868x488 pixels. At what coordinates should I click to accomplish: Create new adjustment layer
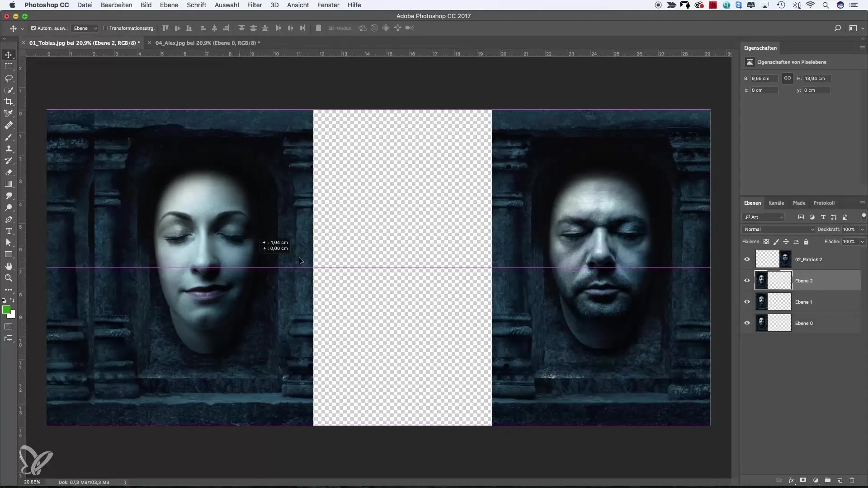point(816,480)
